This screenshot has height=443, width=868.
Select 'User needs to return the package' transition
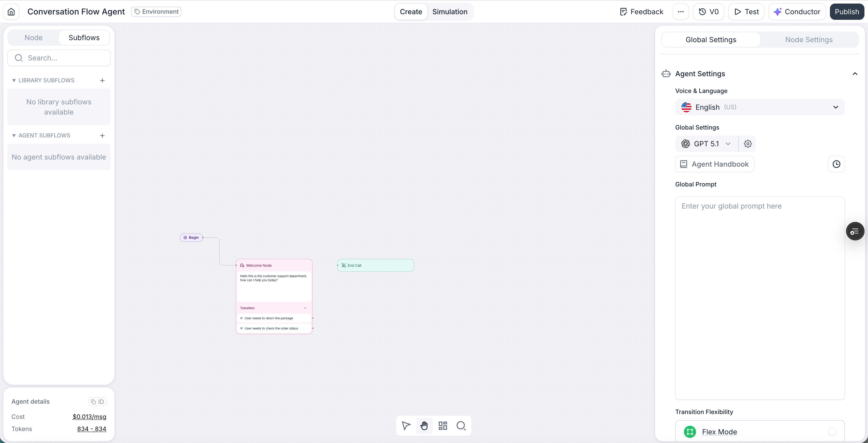coord(274,318)
